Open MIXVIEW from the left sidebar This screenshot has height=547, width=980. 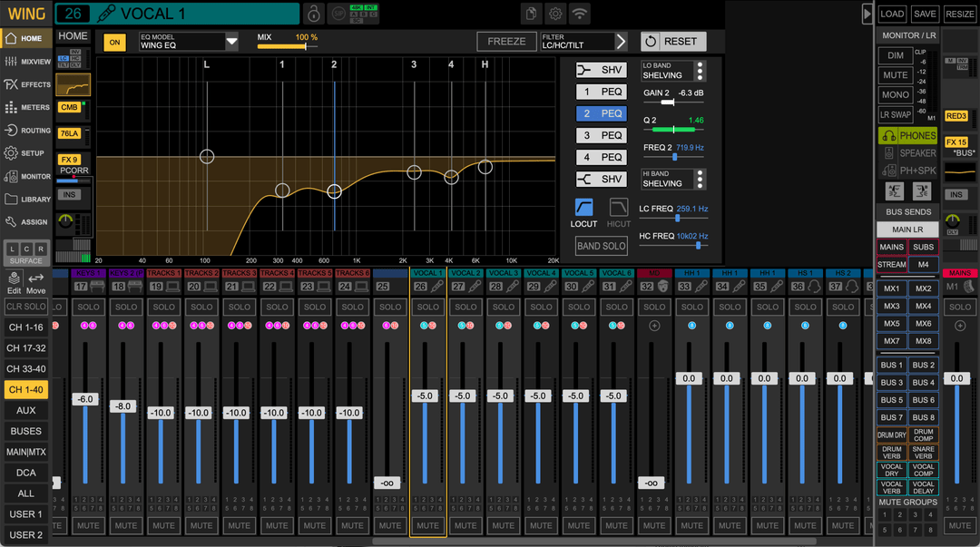pyautogui.click(x=25, y=62)
